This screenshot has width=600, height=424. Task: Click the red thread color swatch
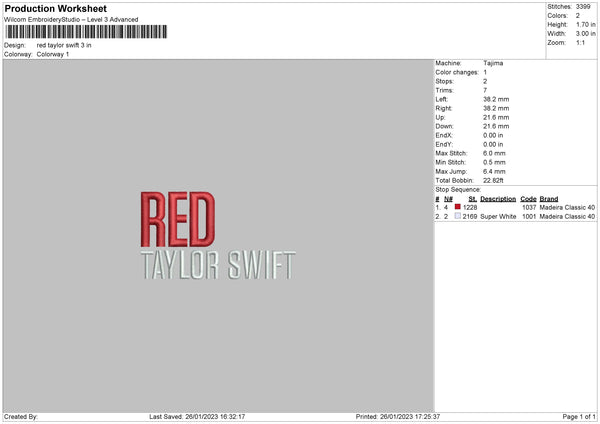pos(457,207)
